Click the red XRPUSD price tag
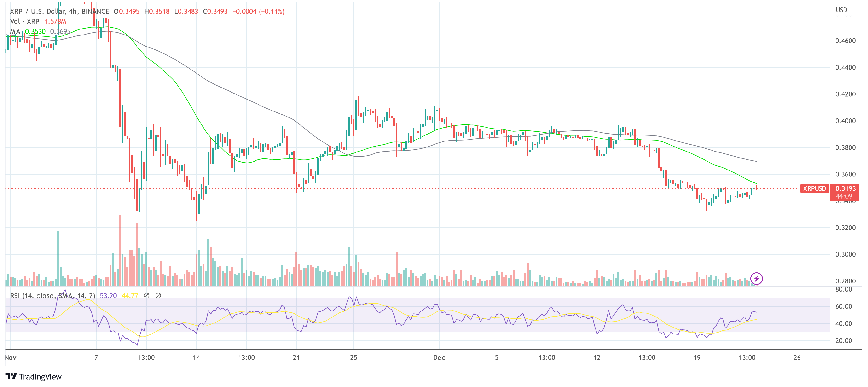The image size is (868, 387). [814, 188]
